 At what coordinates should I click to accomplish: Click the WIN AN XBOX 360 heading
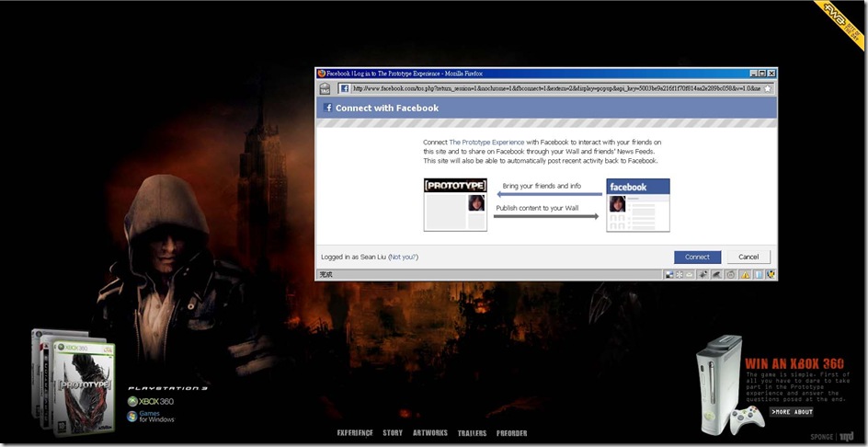tap(794, 364)
